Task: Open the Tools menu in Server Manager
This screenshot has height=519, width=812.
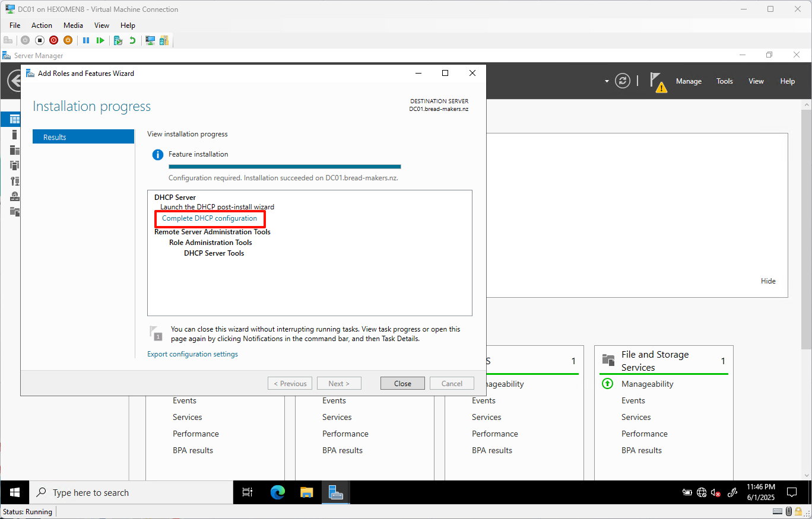Action: [x=724, y=81]
